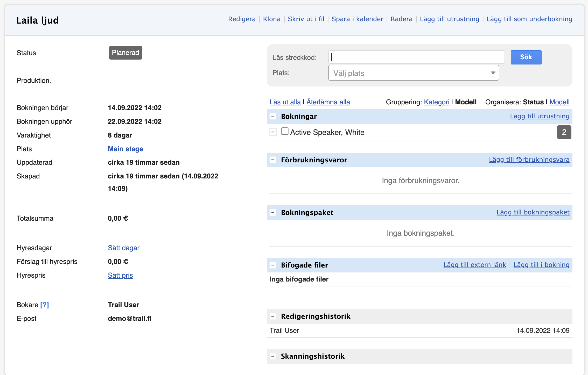Collapse the Skanningshistorik section

[272, 356]
